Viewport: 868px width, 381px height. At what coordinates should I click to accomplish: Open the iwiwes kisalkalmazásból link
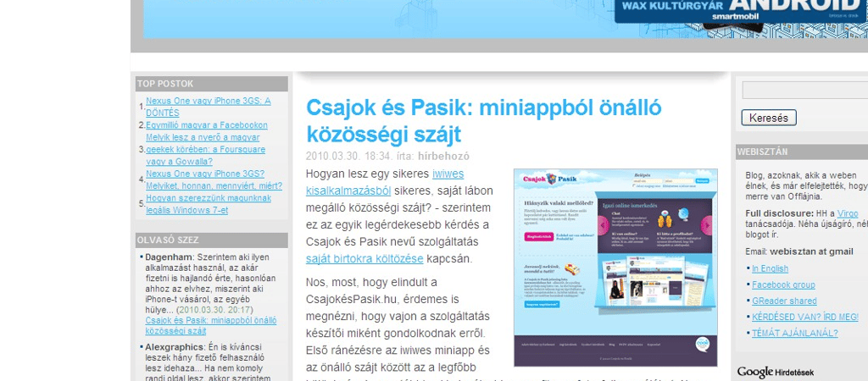(x=348, y=190)
